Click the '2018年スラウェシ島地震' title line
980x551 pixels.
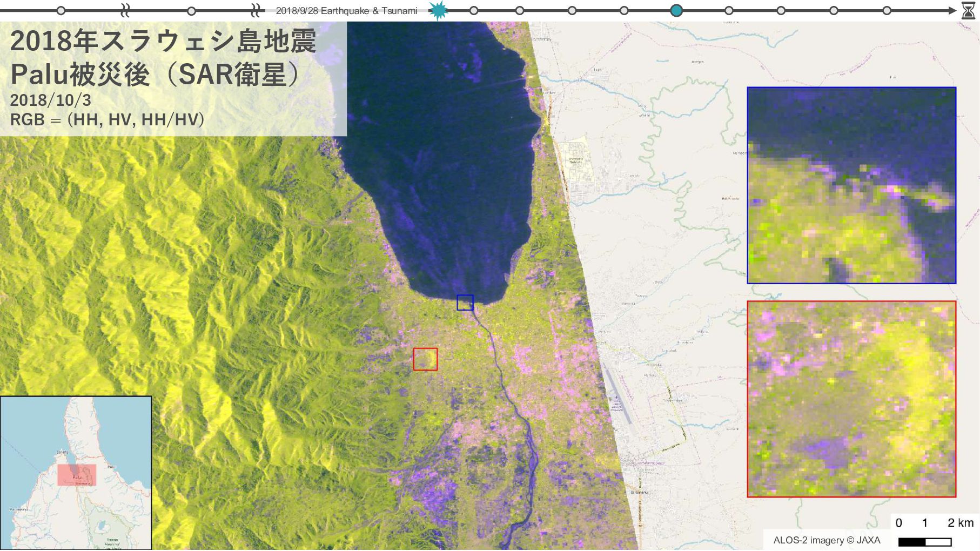163,41
